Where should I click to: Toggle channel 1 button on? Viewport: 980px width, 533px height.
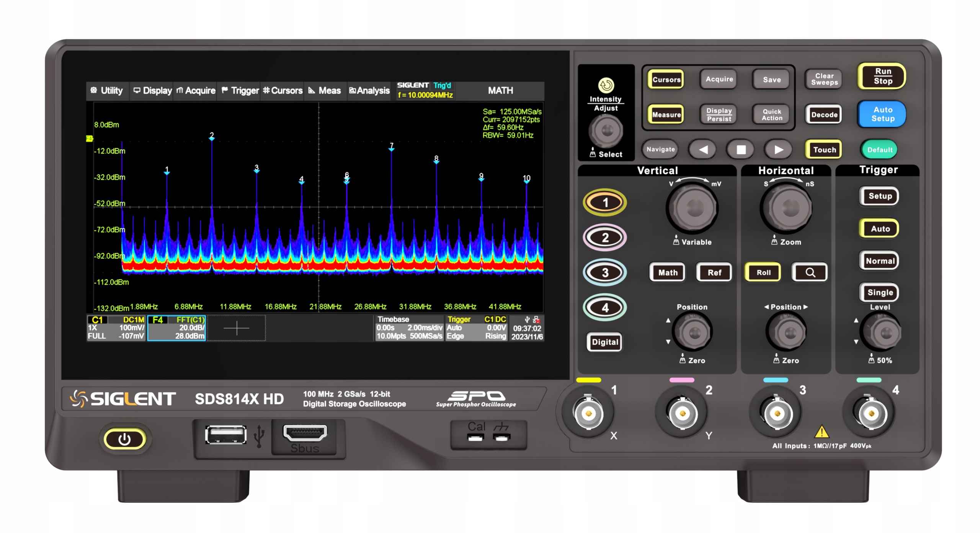(x=605, y=202)
